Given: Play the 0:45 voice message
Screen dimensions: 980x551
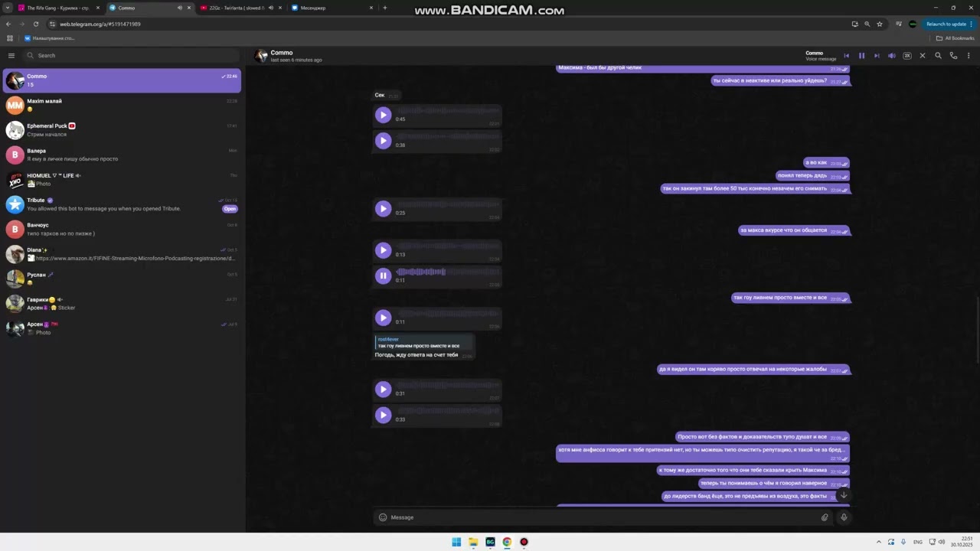Looking at the screenshot, I should pos(384,115).
